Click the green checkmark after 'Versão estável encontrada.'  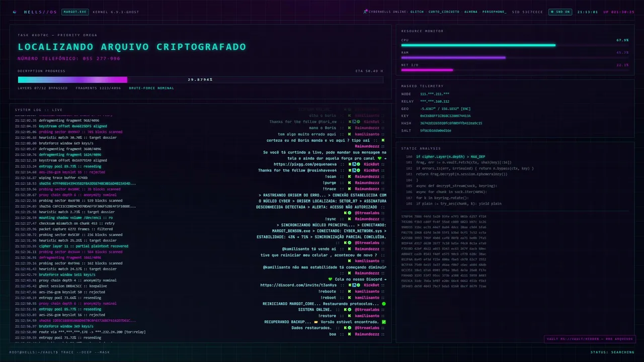(384, 322)
